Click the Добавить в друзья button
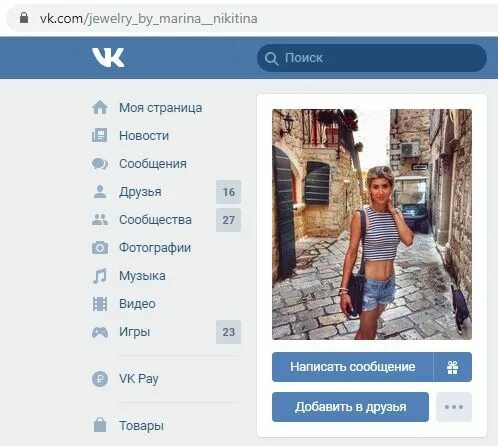The height and width of the screenshot is (446, 498). 350,407
